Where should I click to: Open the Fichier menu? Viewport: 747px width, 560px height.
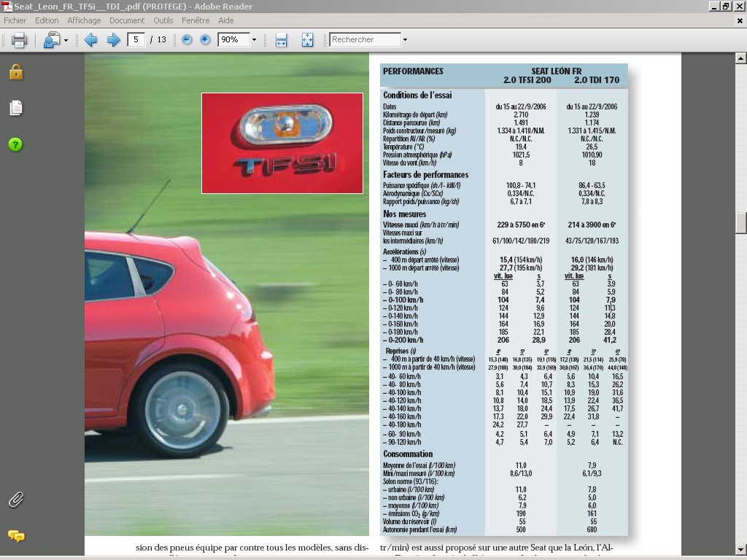(x=15, y=20)
